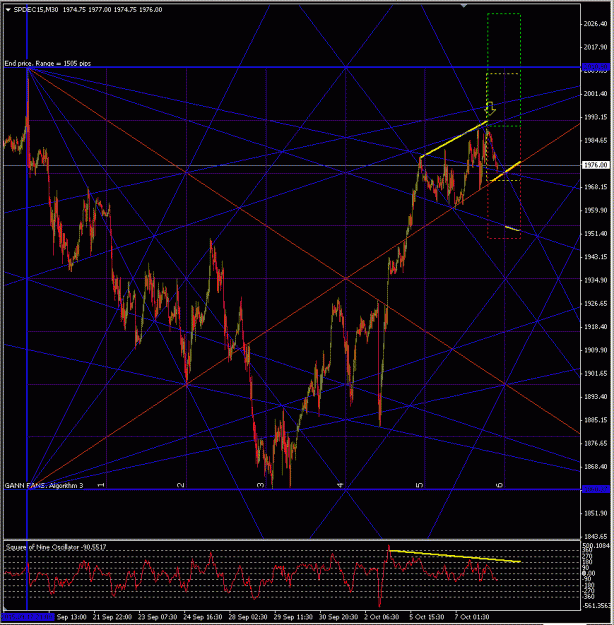The height and width of the screenshot is (625, 614).
Task: Click the 1926.65 price scale value
Action: (x=595, y=304)
